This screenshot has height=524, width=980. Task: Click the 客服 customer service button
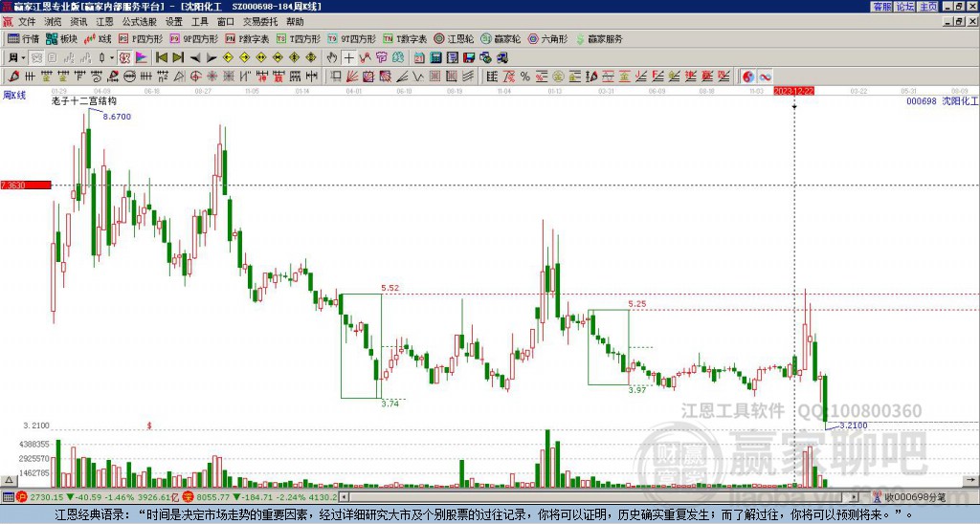coord(881,7)
